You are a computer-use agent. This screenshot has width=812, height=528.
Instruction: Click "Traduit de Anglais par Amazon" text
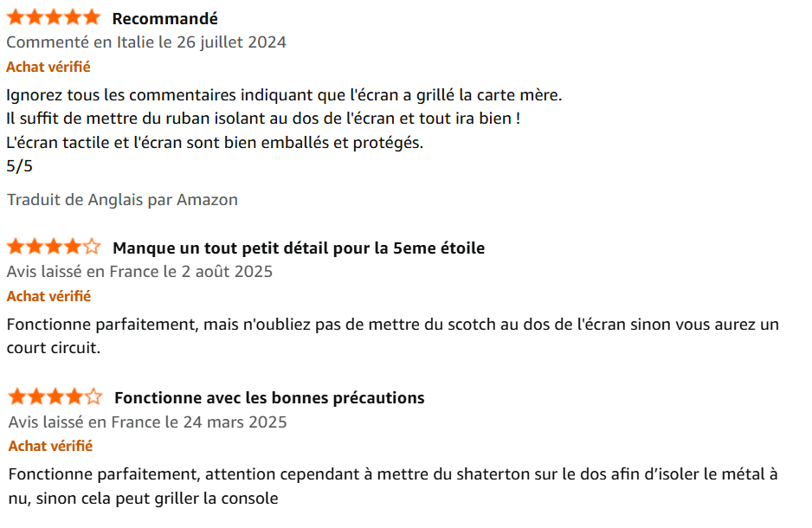[122, 200]
